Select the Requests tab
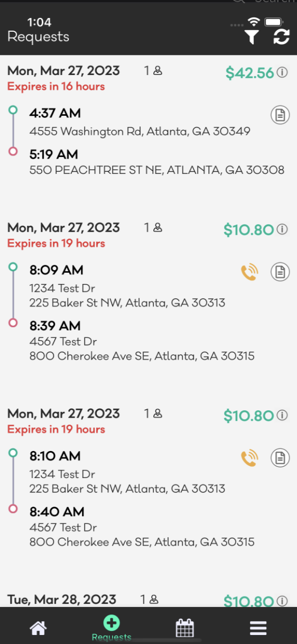 tap(112, 628)
